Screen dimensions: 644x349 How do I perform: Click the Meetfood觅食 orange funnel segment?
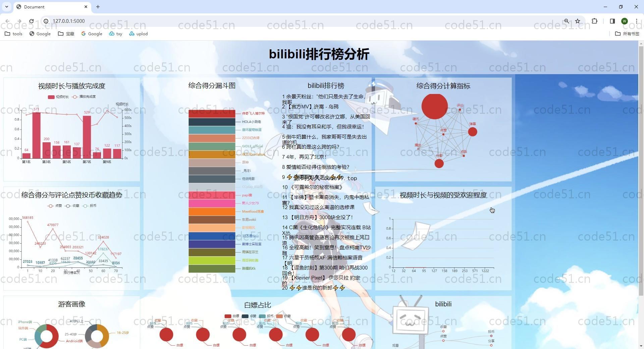tap(212, 211)
